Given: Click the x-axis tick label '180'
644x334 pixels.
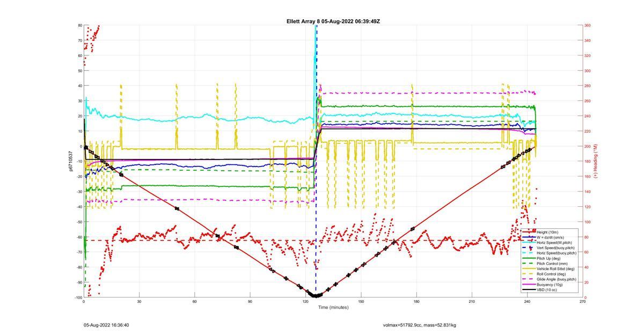Looking at the screenshot, I should point(416,302).
